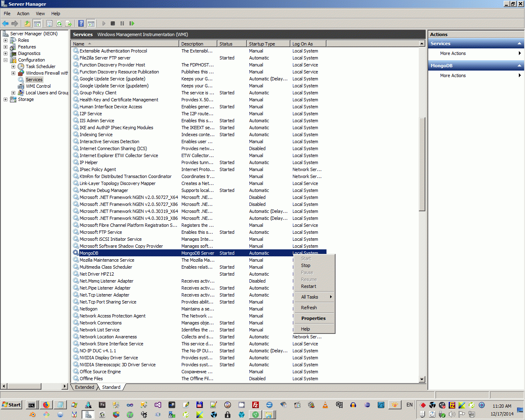525x420 pixels.
Task: Click the blue Help toolbar icon
Action: pyautogui.click(x=81, y=23)
